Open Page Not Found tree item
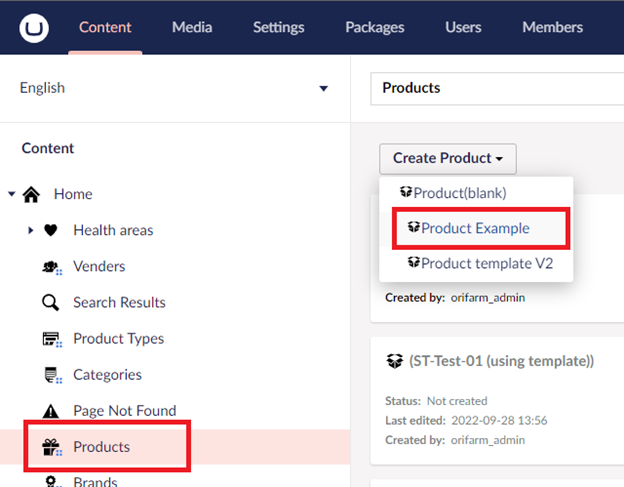Screen dimensions: 624x487 point(125,411)
